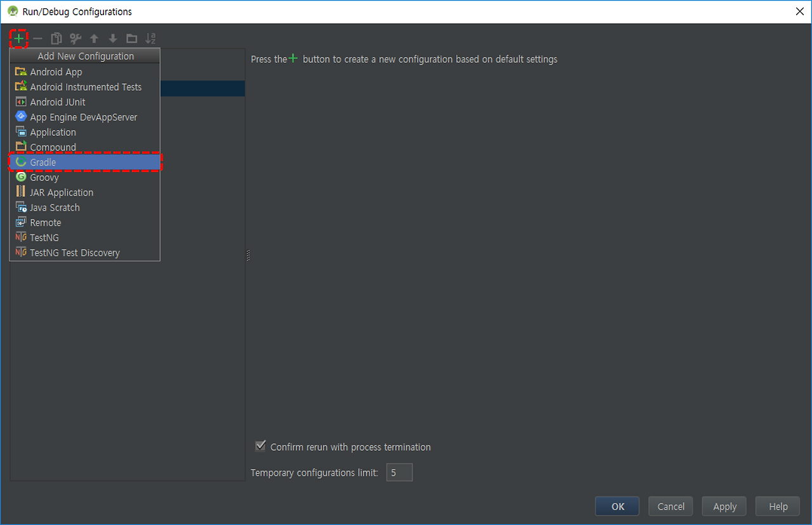The image size is (812, 525).
Task: Select Java Scratch configuration type
Action: click(x=85, y=208)
